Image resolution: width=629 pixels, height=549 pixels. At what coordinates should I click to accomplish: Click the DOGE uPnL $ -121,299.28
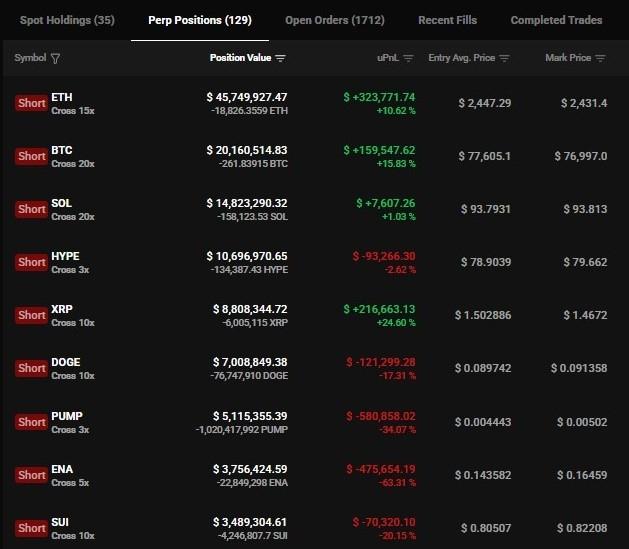pyautogui.click(x=381, y=362)
